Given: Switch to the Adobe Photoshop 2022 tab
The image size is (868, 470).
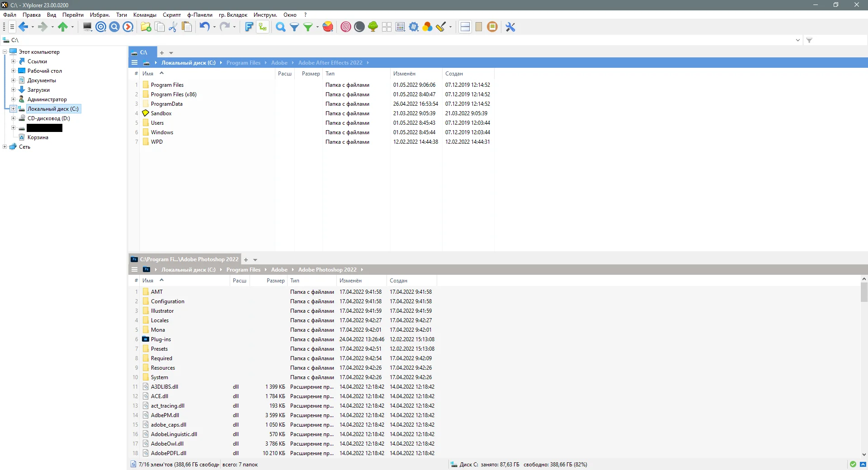Looking at the screenshot, I should click(185, 259).
